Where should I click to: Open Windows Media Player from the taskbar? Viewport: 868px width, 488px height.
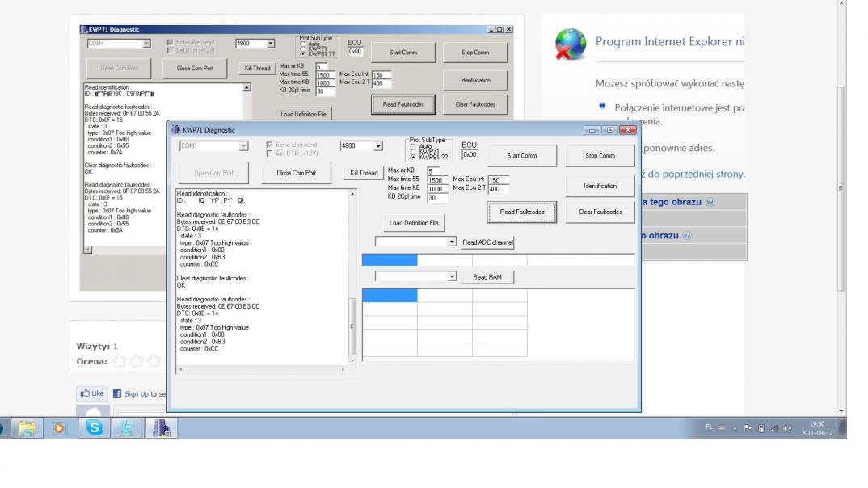59,427
